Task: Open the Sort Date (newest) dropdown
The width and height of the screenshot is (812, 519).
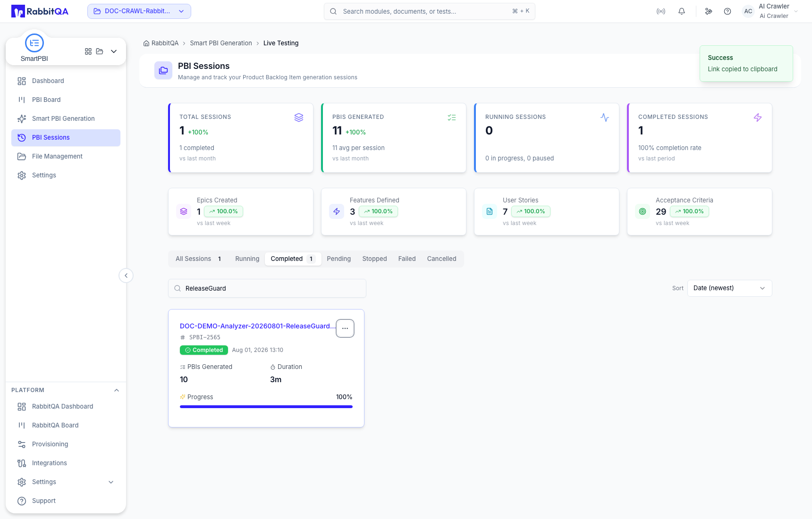Action: (x=729, y=288)
